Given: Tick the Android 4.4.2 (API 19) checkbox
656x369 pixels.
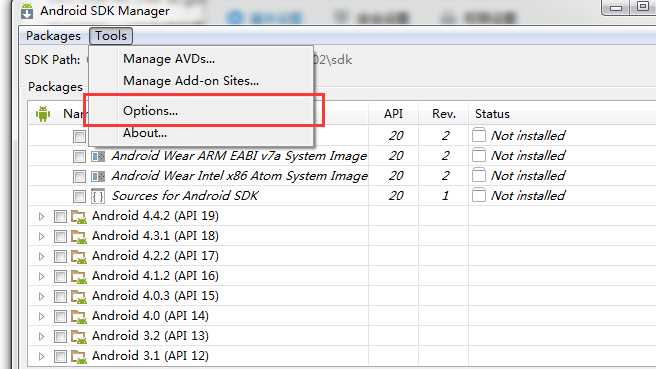Looking at the screenshot, I should tap(60, 217).
